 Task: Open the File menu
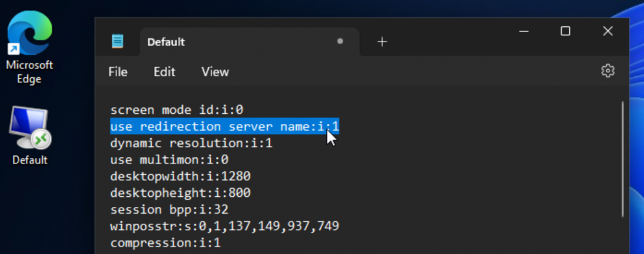(x=118, y=72)
